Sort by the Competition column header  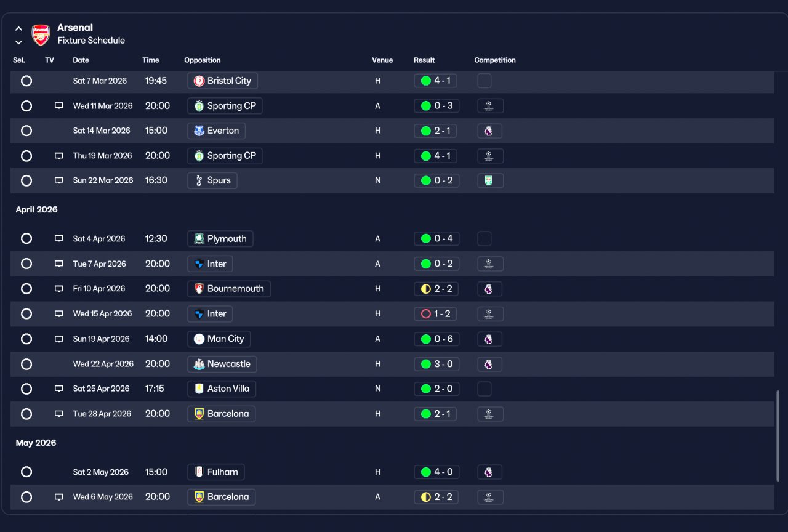[495, 60]
